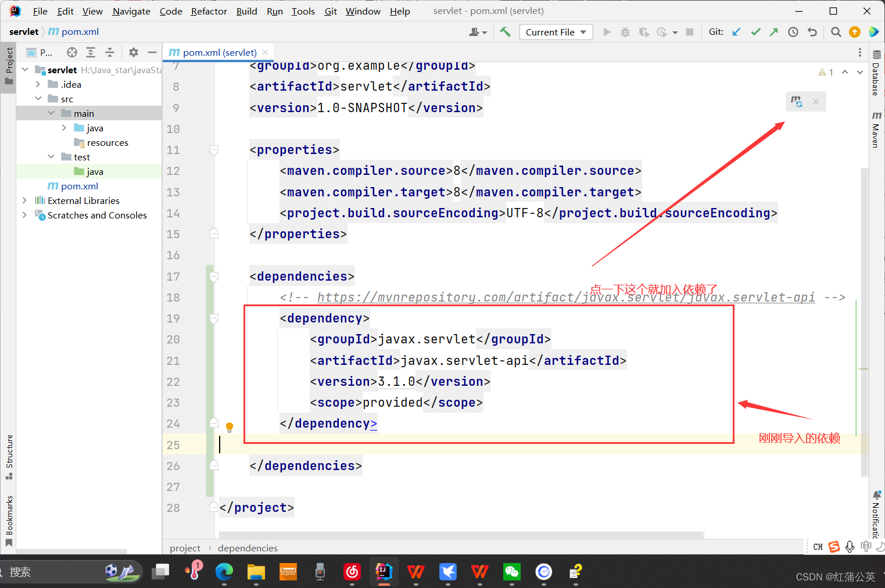Image resolution: width=885 pixels, height=588 pixels.
Task: Click the Run green play icon
Action: click(x=607, y=32)
